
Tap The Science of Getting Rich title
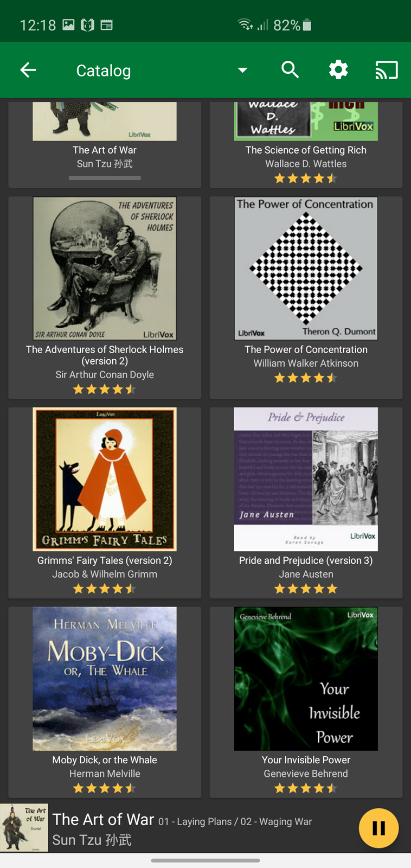click(306, 150)
